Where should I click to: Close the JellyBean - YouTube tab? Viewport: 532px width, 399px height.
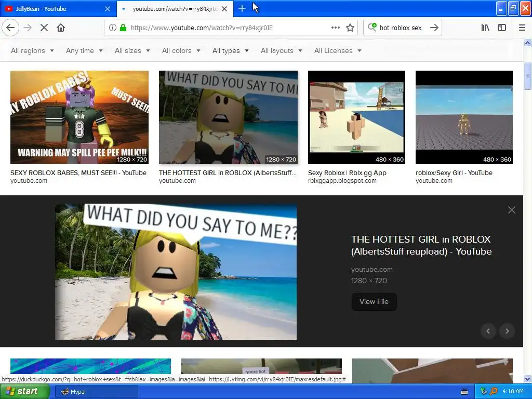tap(108, 9)
